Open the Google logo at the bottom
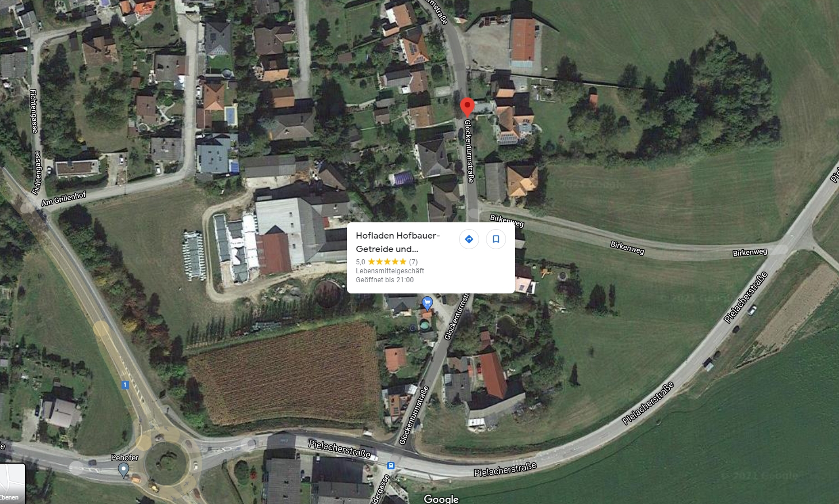Image resolution: width=839 pixels, height=504 pixels. click(441, 499)
